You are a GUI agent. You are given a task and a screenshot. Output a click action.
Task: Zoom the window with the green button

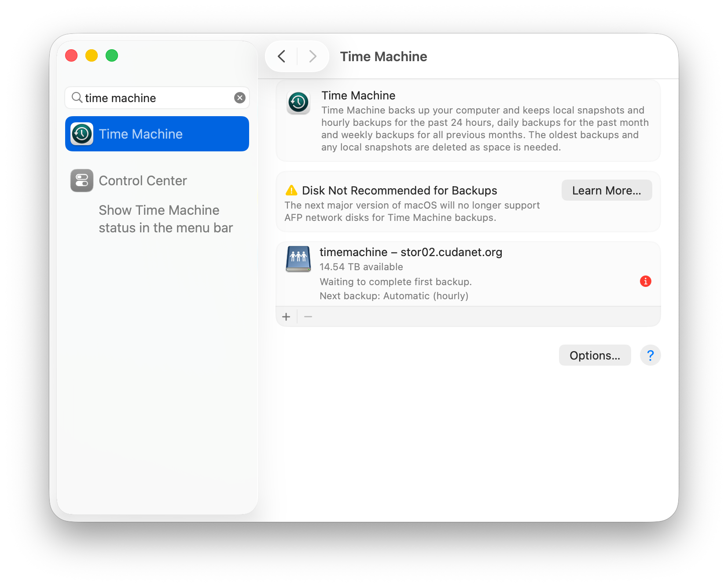(112, 55)
